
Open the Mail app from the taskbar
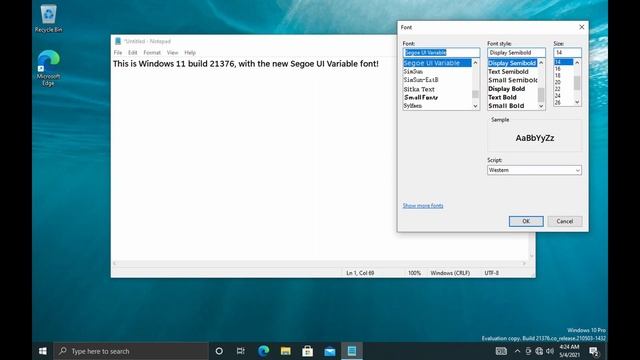330,351
